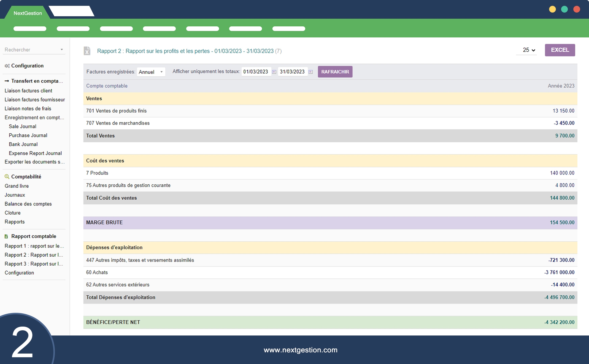Click the Rapport comptable document icon
The height and width of the screenshot is (364, 589).
6,236
